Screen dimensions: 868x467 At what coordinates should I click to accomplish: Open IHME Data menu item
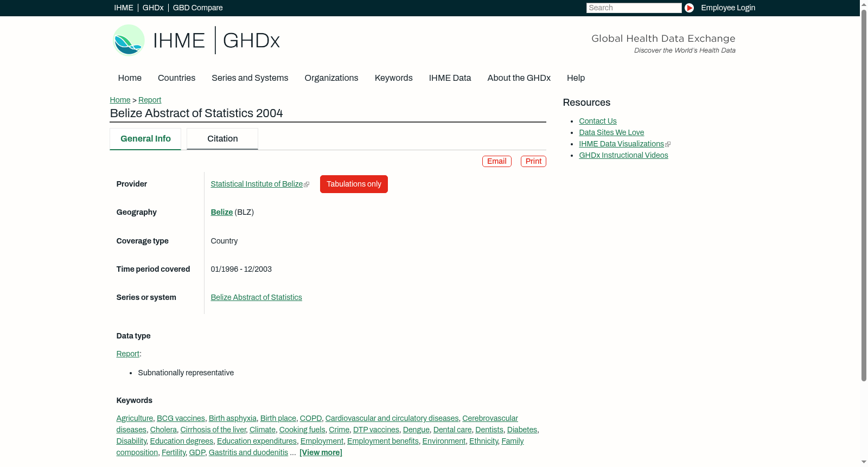[450, 78]
